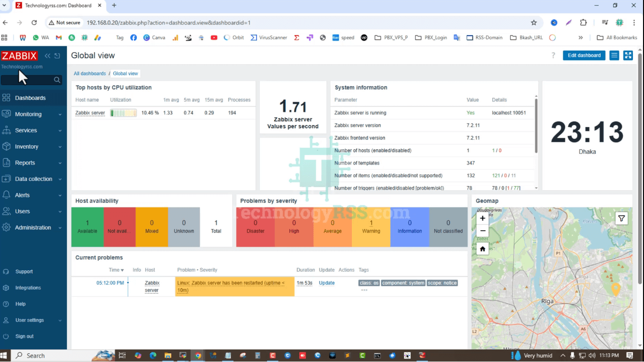Screen dimensions: 644x362
Task: Open Data collection from the sidebar
Action: click(33, 179)
